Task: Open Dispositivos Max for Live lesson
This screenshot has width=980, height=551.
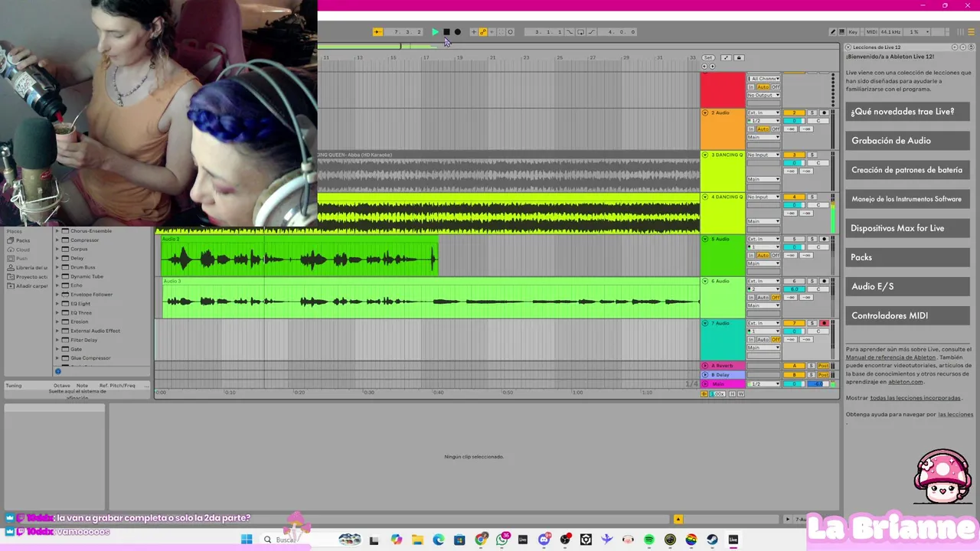Action: [908, 228]
